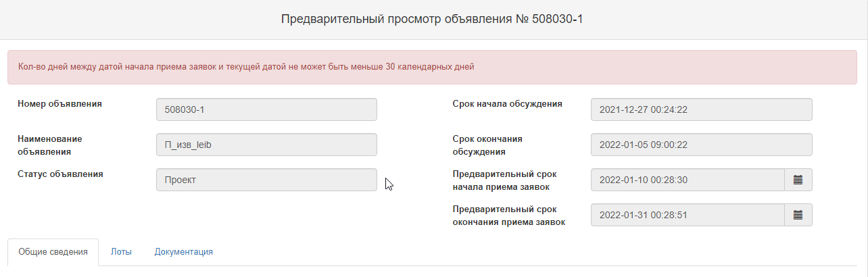Open calendar for preliminary application end date
868x277 pixels.
pos(798,215)
